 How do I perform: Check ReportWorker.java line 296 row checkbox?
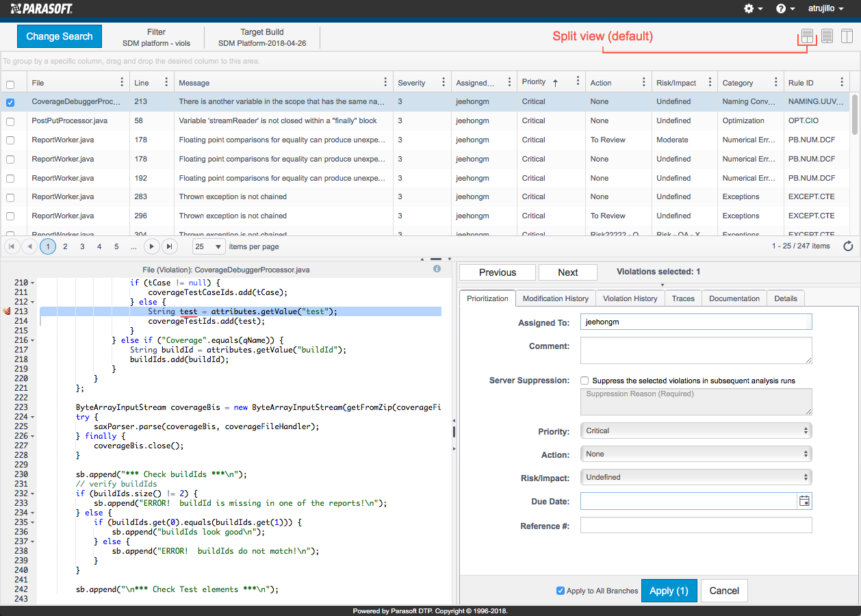[x=10, y=216]
